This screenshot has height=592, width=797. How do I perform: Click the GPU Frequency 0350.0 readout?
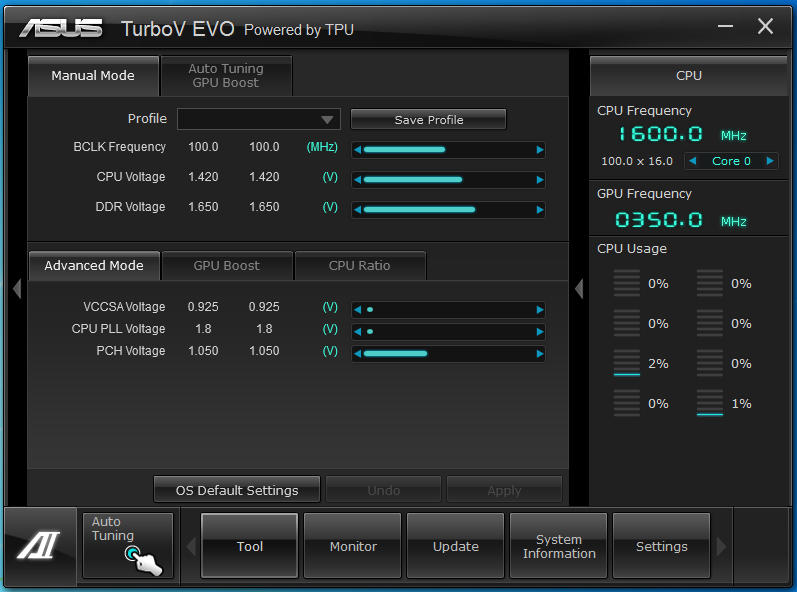660,220
